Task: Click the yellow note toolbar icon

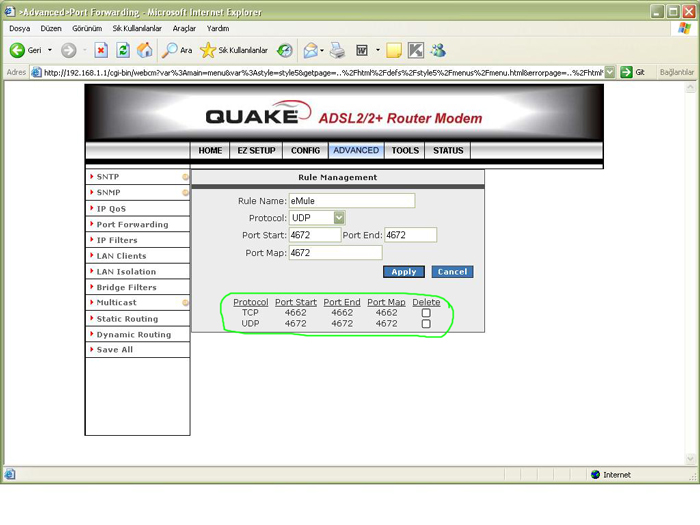Action: coord(394,50)
